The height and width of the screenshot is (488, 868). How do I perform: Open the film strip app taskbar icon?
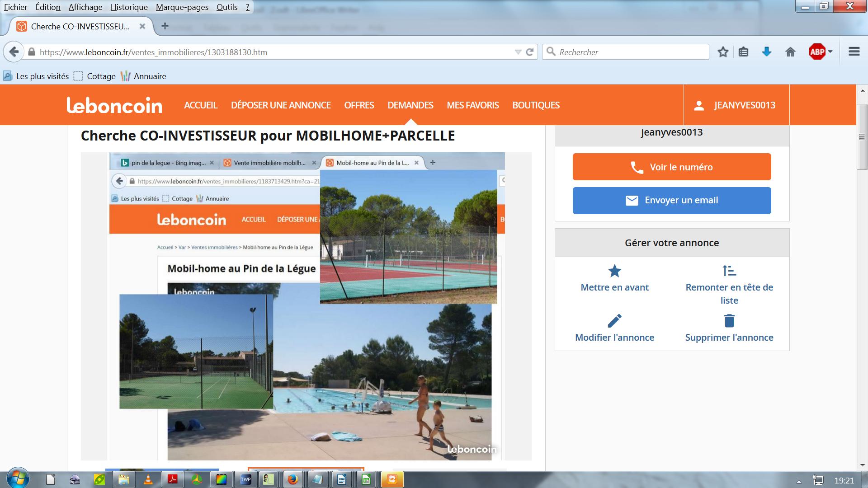pos(221,479)
